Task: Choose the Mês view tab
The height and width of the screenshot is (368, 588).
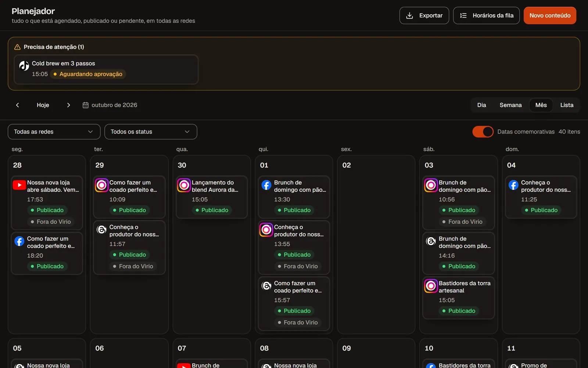Action: tap(541, 105)
